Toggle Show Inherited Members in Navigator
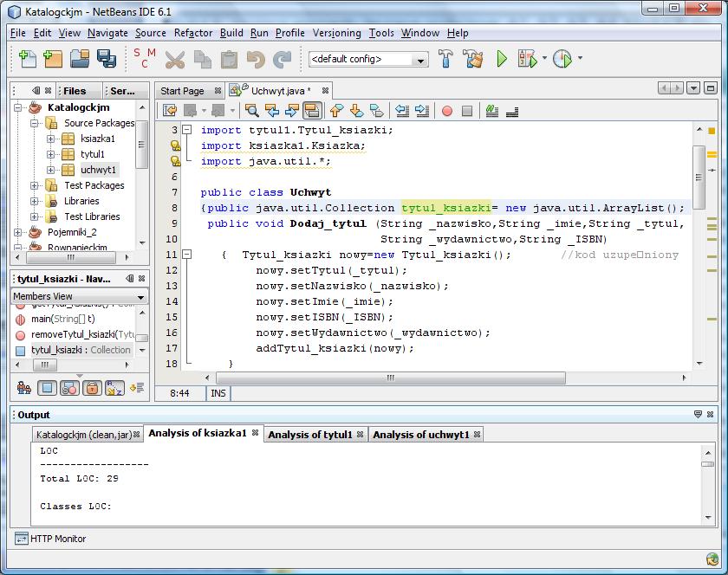 tap(24, 387)
